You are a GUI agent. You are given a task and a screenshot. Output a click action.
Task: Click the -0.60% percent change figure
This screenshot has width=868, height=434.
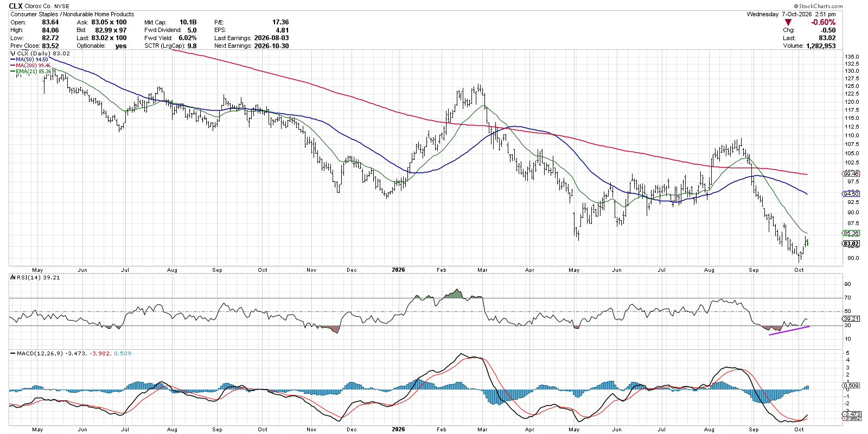[823, 22]
